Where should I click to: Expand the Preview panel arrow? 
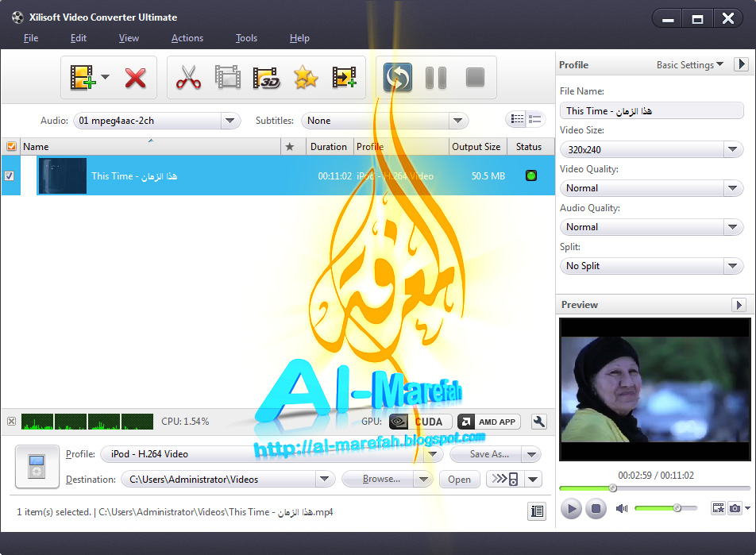[x=739, y=305]
